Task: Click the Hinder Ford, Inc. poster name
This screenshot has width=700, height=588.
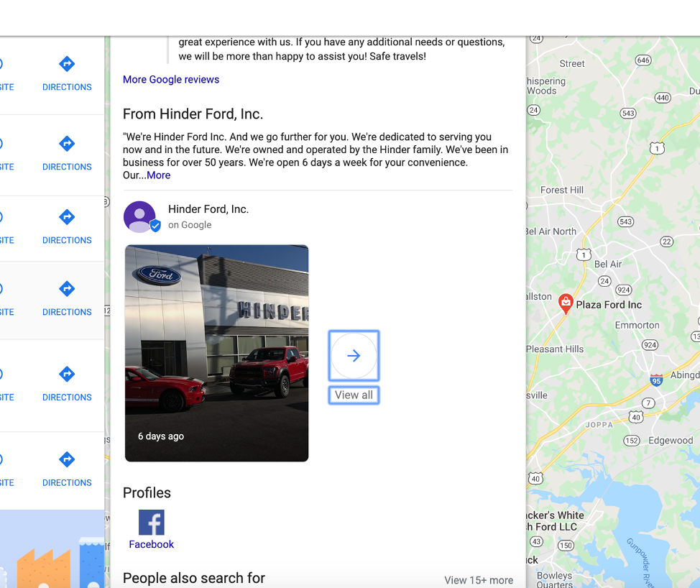Action: pyautogui.click(x=208, y=209)
